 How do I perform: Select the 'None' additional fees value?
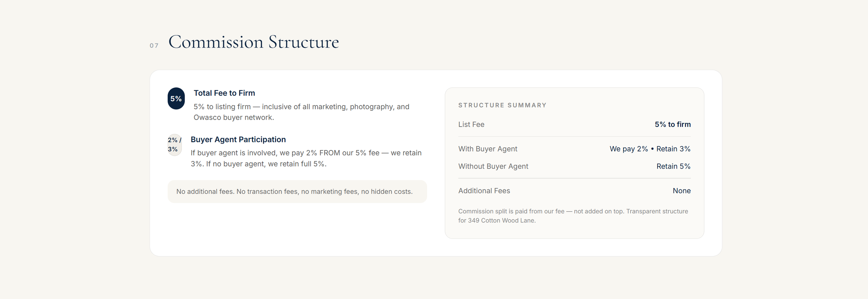point(682,191)
